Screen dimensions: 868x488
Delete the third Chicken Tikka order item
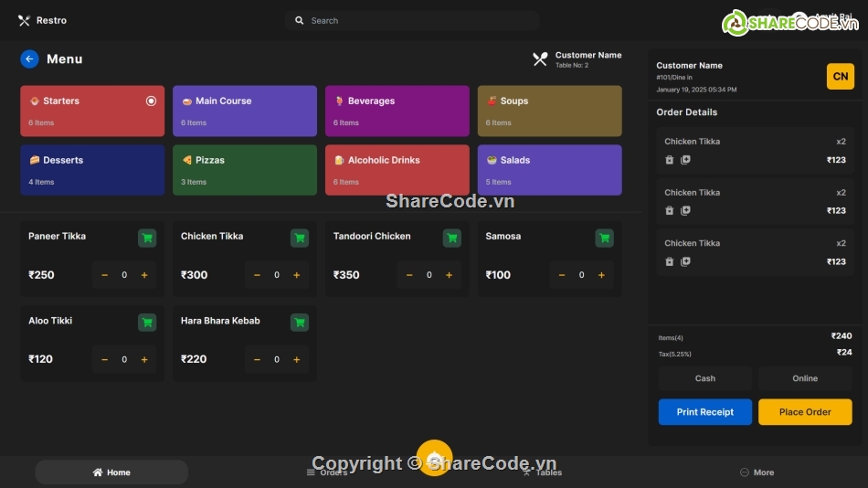[669, 261]
